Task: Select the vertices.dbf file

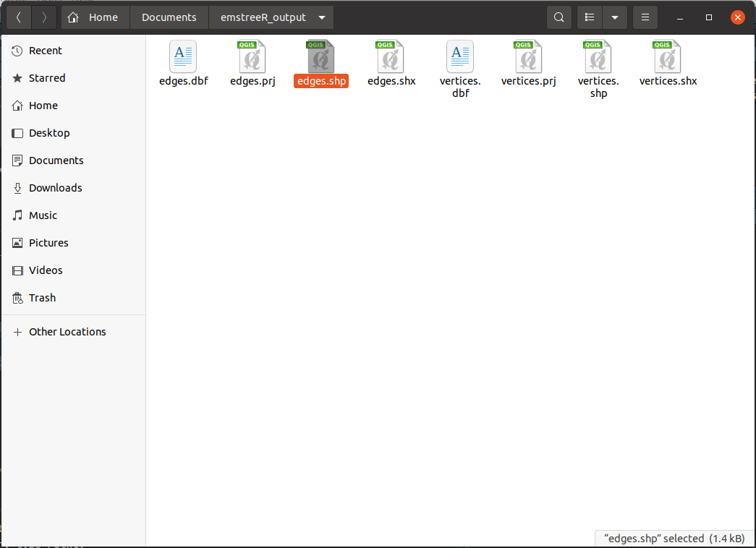Action: coord(460,58)
